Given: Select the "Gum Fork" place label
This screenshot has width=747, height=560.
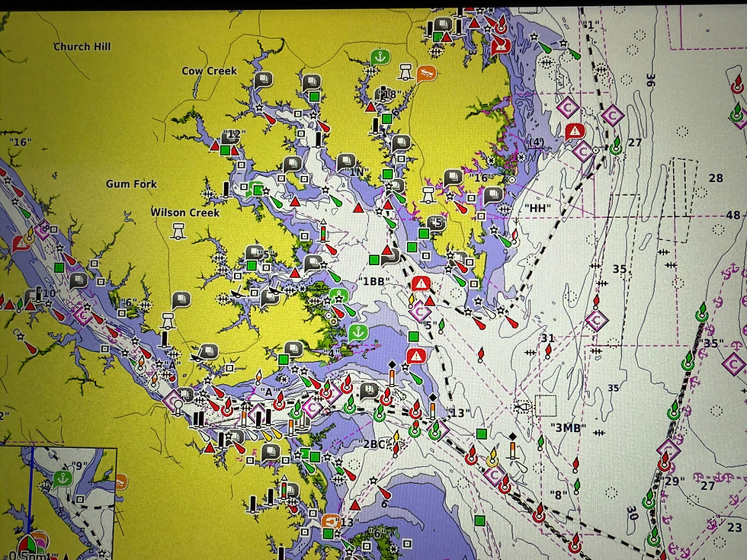Looking at the screenshot, I should (131, 184).
